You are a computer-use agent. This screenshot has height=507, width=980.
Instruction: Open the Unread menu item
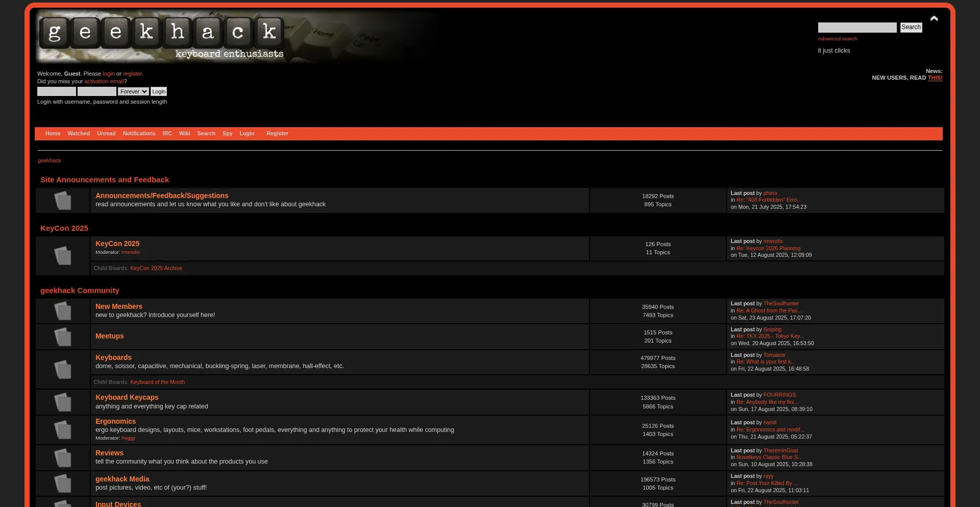[x=106, y=134]
